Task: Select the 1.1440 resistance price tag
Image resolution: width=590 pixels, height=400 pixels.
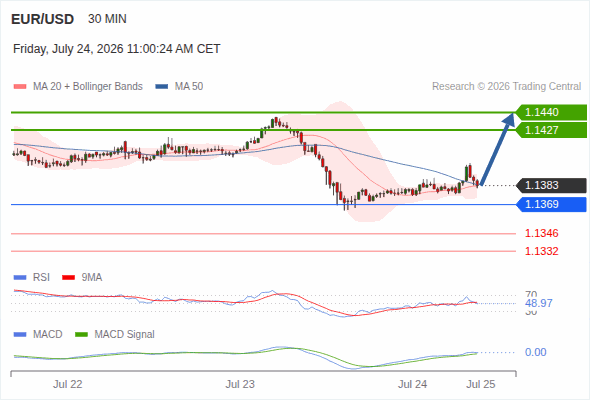Action: coord(551,112)
